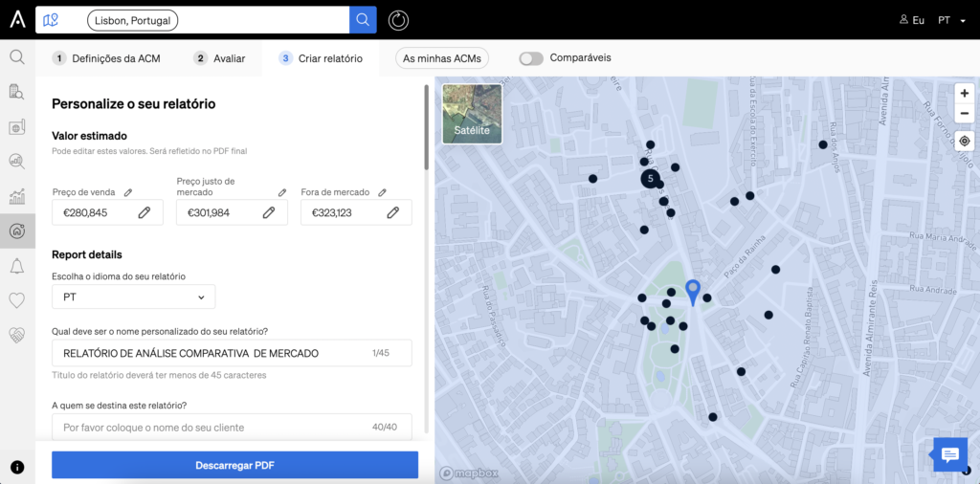Click the €323,123 off-market price field

pos(356,212)
